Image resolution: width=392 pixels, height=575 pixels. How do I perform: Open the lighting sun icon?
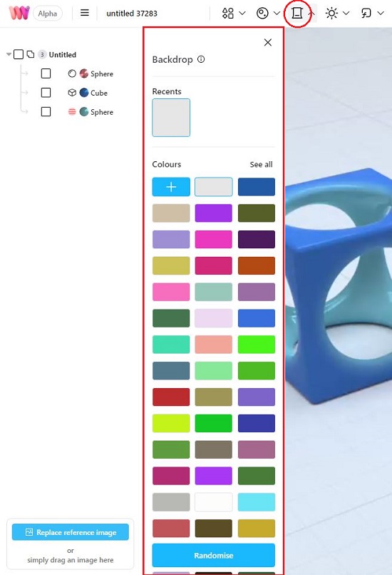[x=331, y=14]
